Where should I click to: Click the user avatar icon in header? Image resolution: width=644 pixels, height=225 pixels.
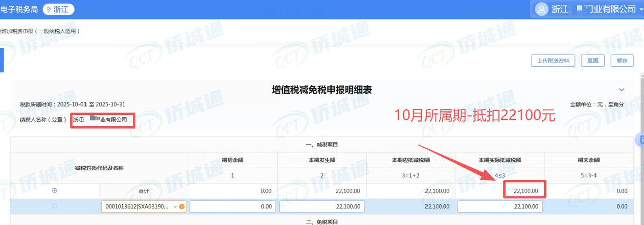[x=542, y=9]
